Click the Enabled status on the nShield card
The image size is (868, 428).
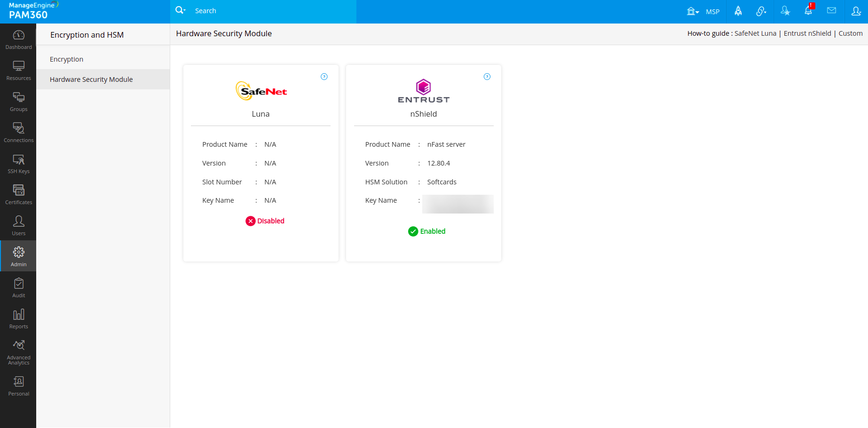427,231
